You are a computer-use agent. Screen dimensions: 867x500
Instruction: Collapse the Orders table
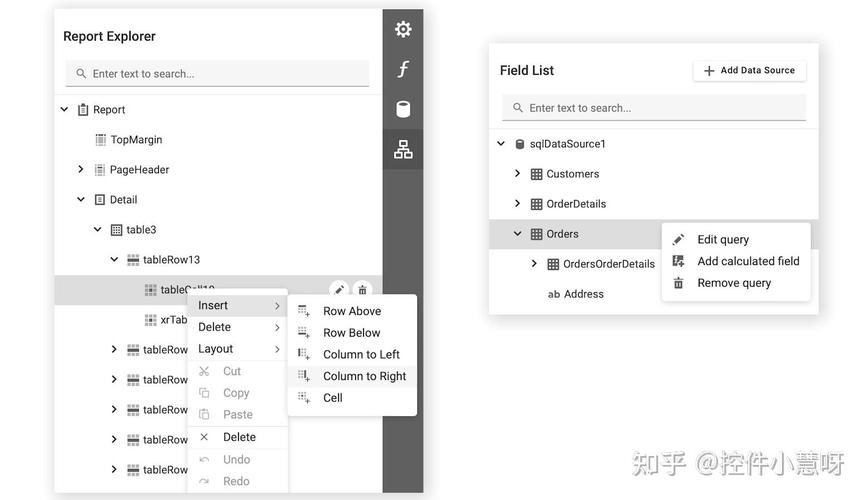coord(518,233)
